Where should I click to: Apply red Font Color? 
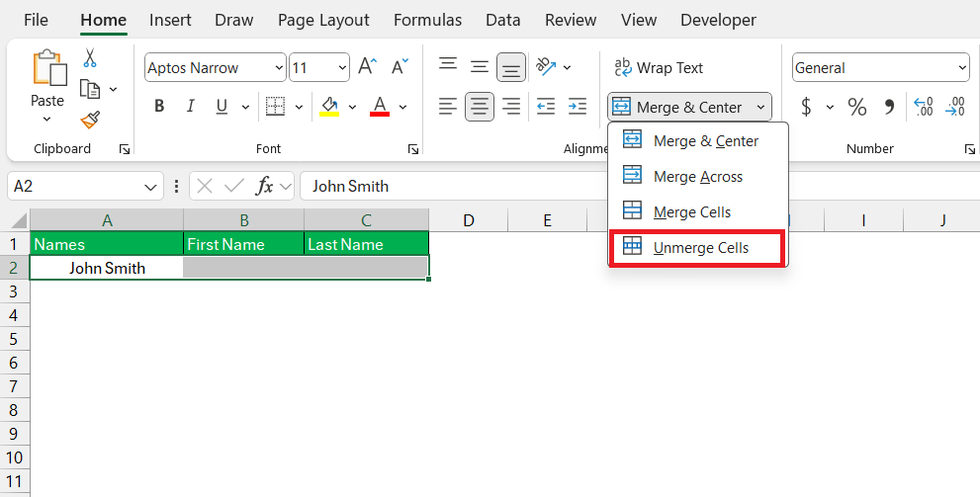(x=380, y=107)
